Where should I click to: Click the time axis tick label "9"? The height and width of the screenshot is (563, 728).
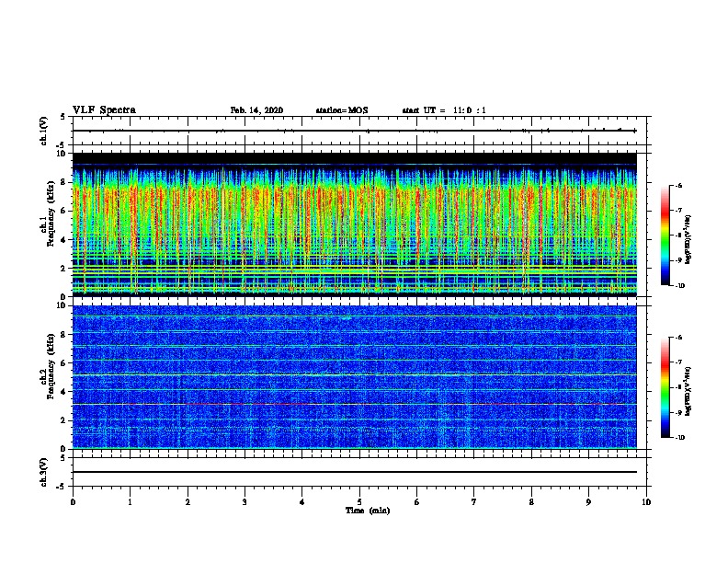[x=588, y=501]
